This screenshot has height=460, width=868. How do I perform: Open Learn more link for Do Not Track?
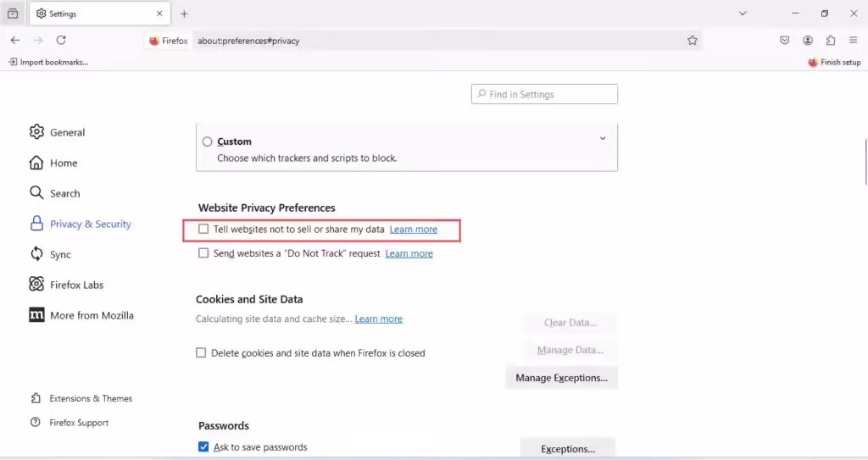pyautogui.click(x=409, y=253)
